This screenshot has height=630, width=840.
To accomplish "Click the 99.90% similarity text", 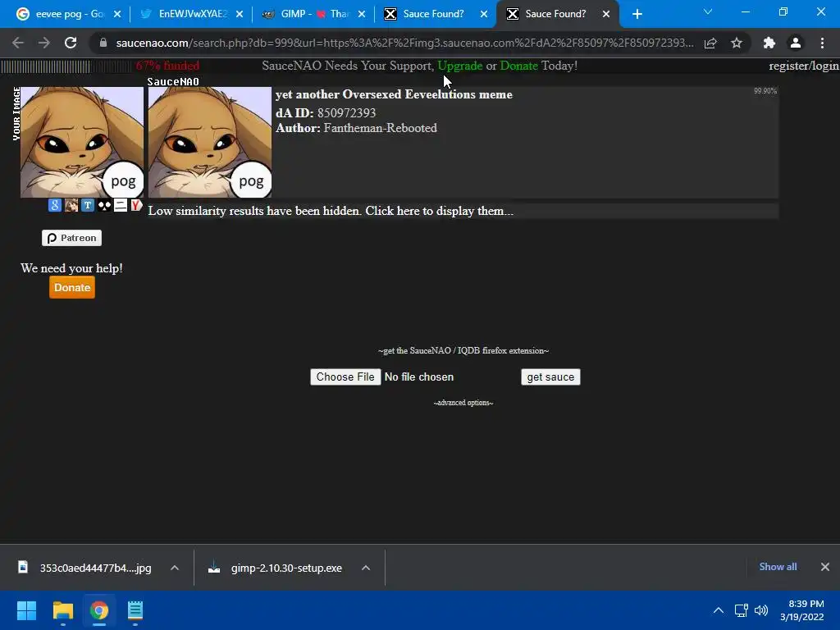I will click(x=765, y=91).
